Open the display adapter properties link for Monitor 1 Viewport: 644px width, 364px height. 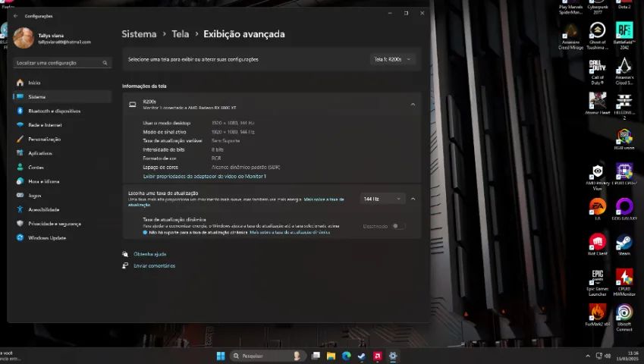(205, 177)
